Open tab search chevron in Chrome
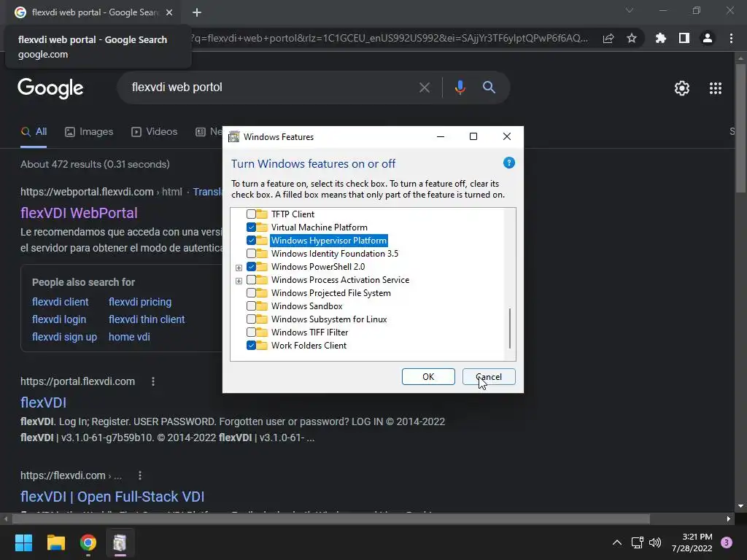The image size is (747, 560). (630, 10)
